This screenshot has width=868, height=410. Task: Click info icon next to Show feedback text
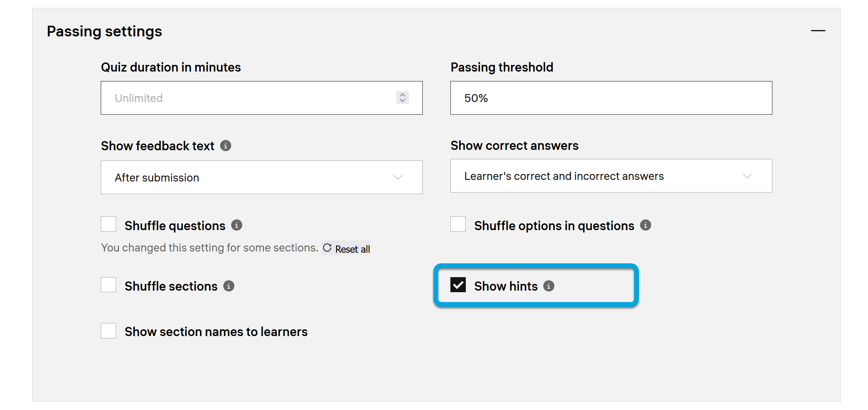[x=226, y=145]
